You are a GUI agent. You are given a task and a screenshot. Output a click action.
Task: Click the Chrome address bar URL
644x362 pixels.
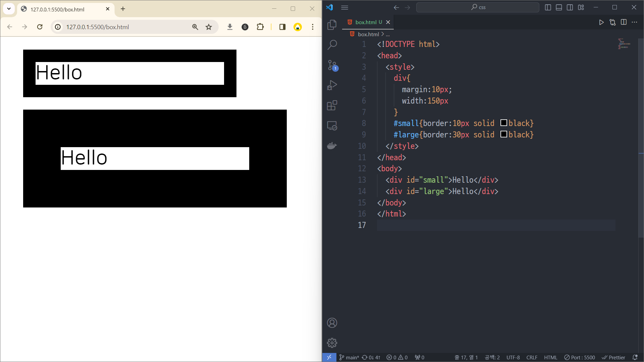point(97,27)
